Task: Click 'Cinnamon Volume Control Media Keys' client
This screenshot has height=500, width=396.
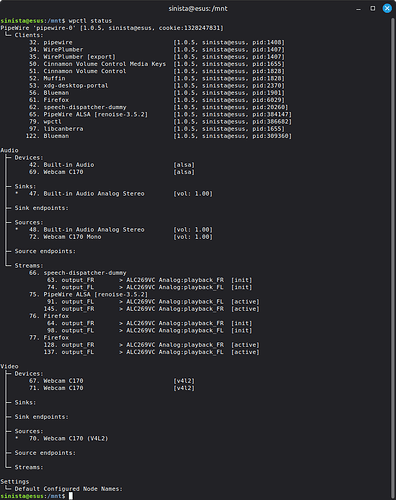Action: click(105, 64)
